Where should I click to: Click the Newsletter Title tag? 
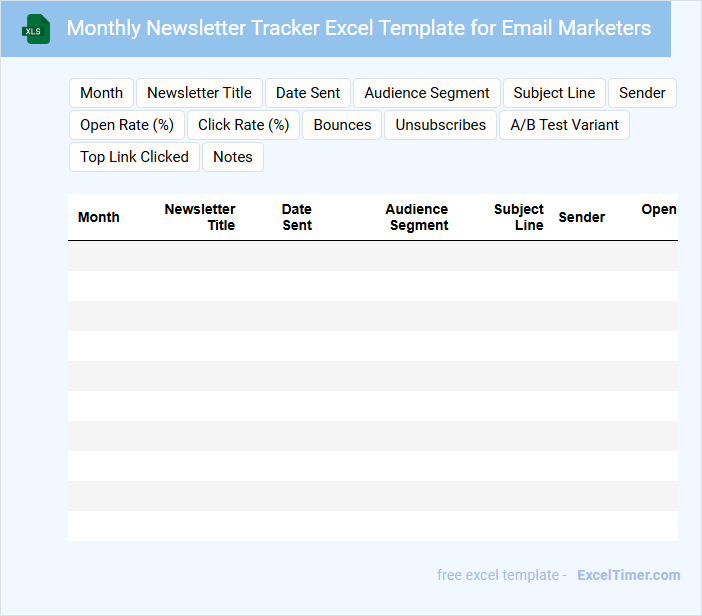(x=199, y=93)
